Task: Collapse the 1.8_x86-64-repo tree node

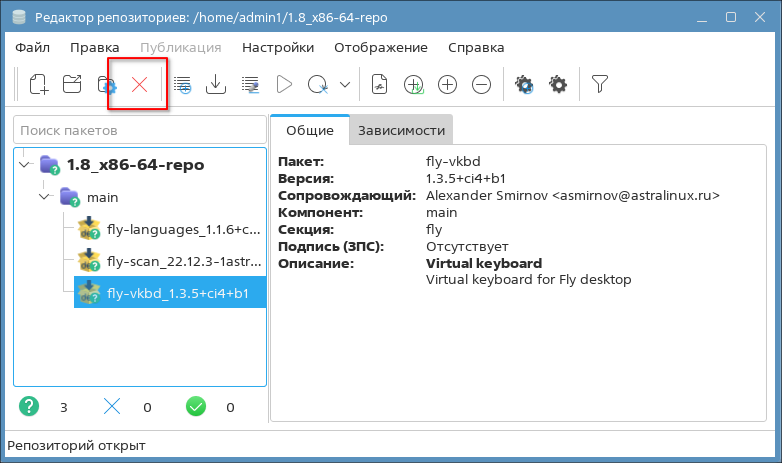Action: pyautogui.click(x=25, y=164)
